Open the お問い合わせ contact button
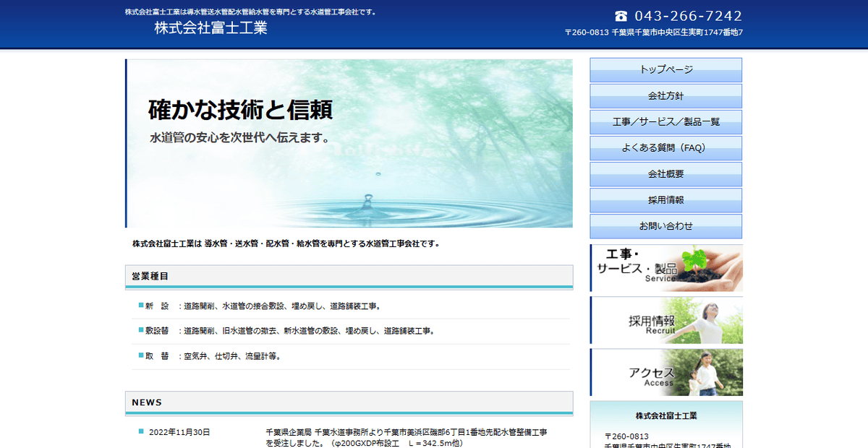The width and height of the screenshot is (868, 448). pos(665,226)
